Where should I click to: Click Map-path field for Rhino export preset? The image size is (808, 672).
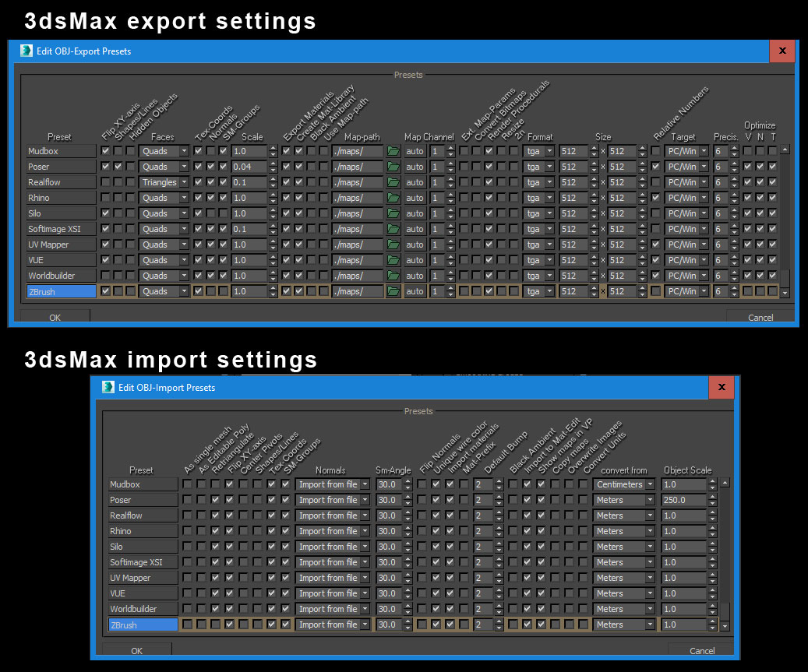[x=358, y=198]
